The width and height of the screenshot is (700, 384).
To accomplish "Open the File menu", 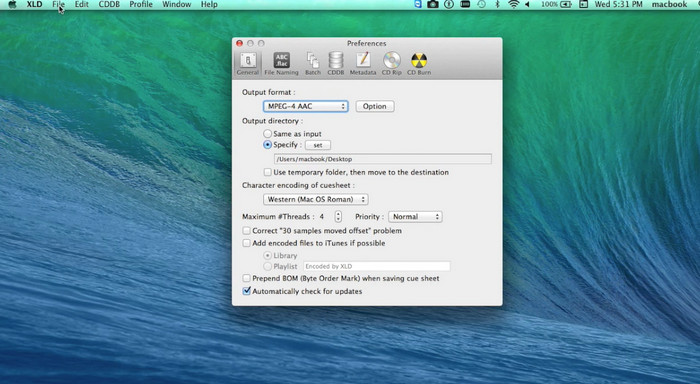I will pyautogui.click(x=58, y=4).
